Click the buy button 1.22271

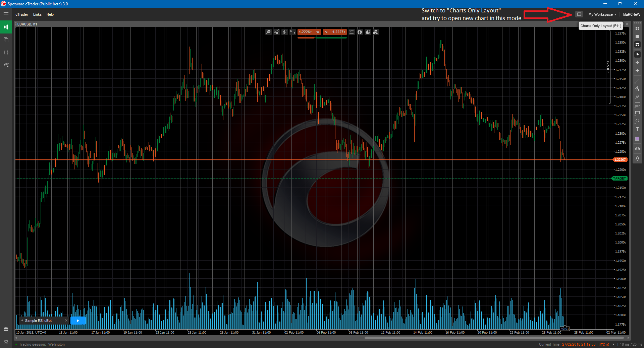(335, 32)
